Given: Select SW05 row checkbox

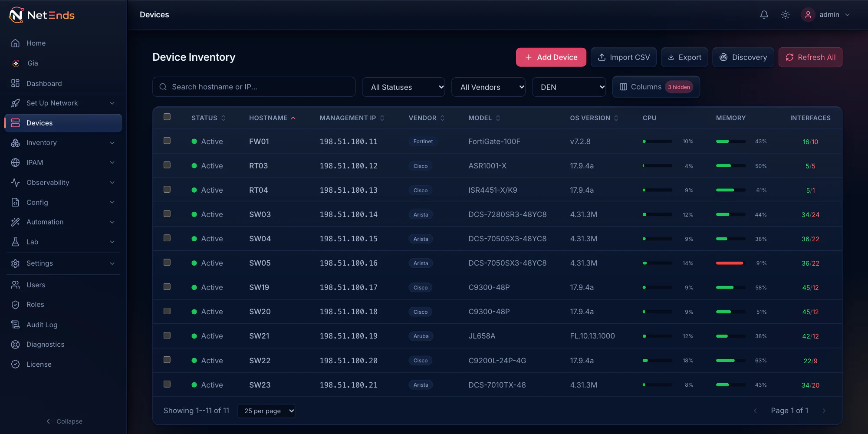Looking at the screenshot, I should pyautogui.click(x=167, y=262).
